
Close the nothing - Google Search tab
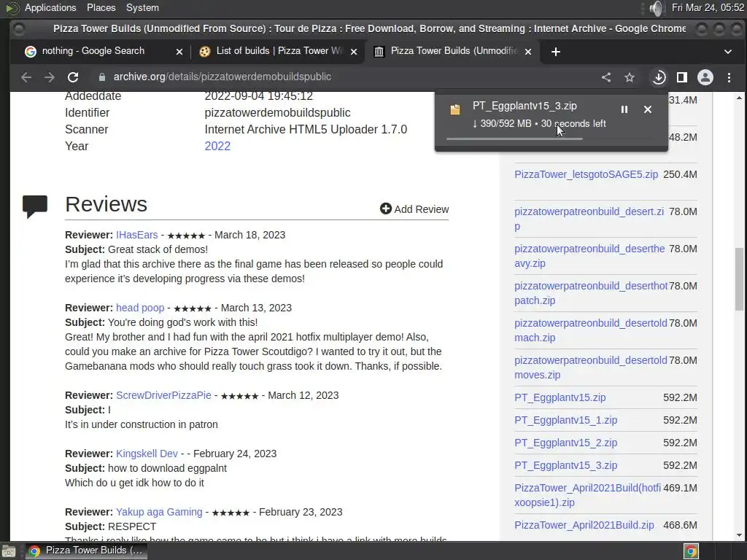coord(179,52)
